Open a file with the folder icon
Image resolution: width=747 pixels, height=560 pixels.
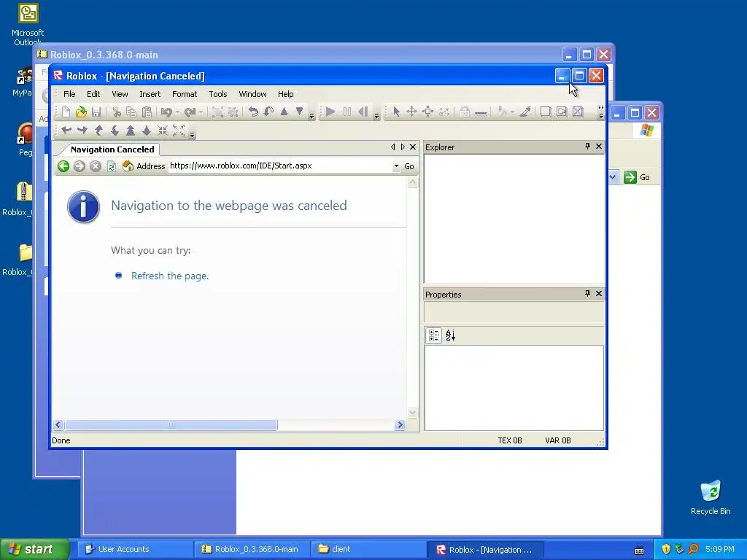click(81, 112)
